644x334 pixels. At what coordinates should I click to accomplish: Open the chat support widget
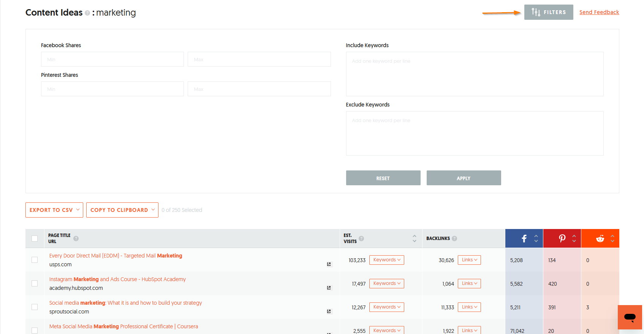[630, 317]
